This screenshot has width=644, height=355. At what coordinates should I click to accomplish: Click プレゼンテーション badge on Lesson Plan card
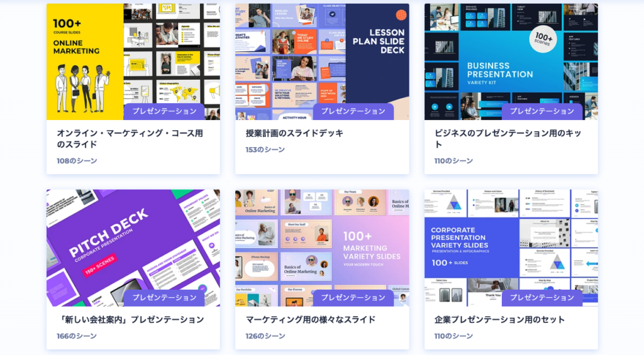tap(353, 111)
